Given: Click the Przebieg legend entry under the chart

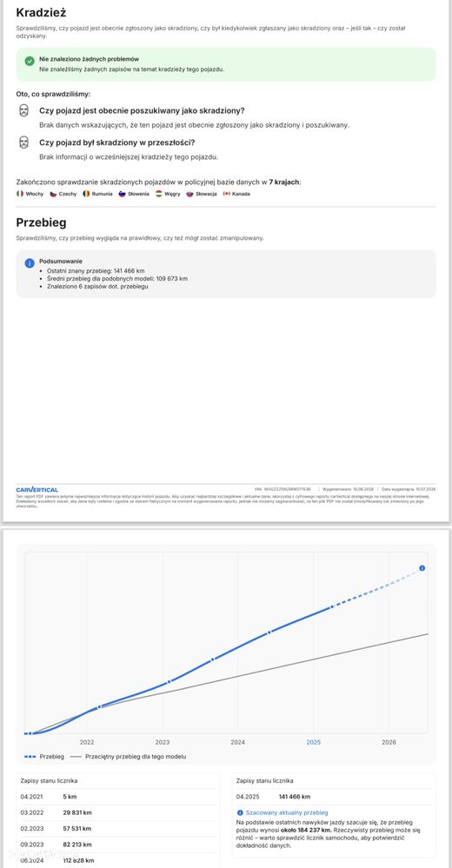Looking at the screenshot, I should click(44, 756).
